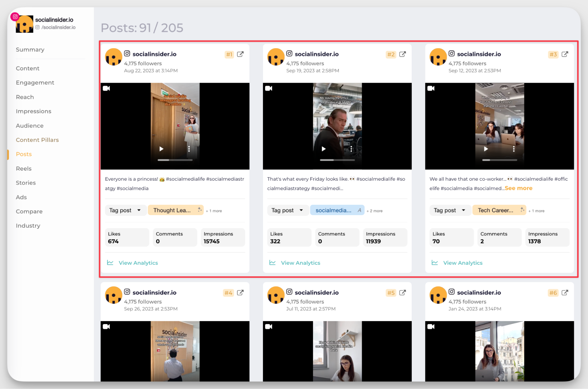Play the video in post #1
Viewport: 588px width, 389px height.
161,149
